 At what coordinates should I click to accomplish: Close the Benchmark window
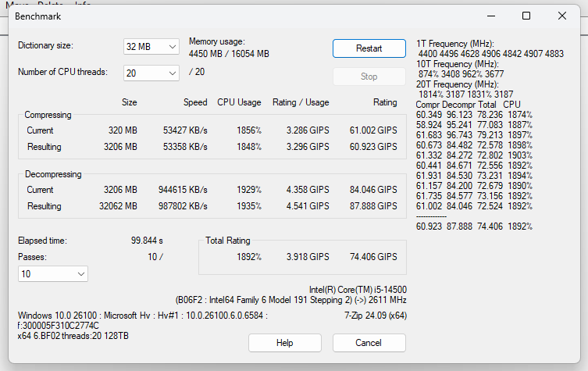click(561, 16)
